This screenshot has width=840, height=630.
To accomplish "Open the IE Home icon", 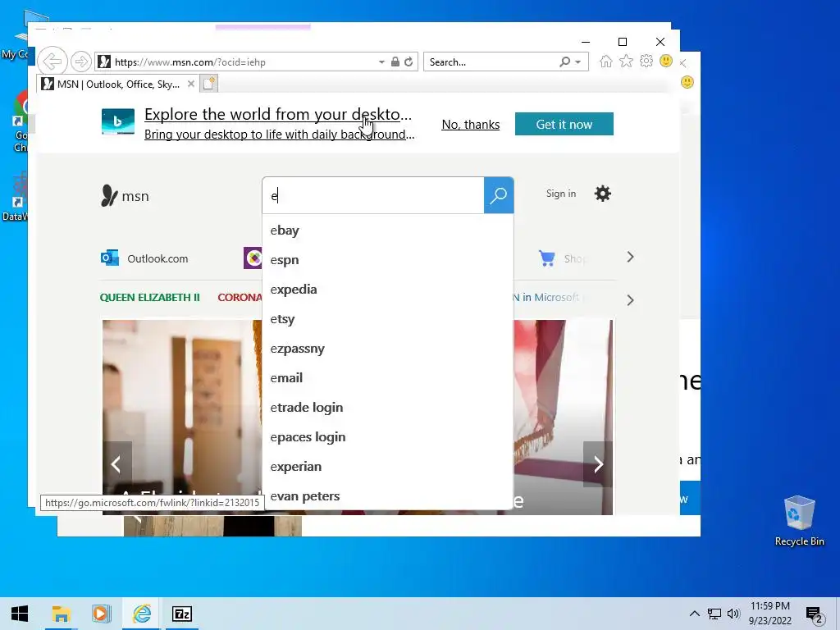I will pos(605,61).
